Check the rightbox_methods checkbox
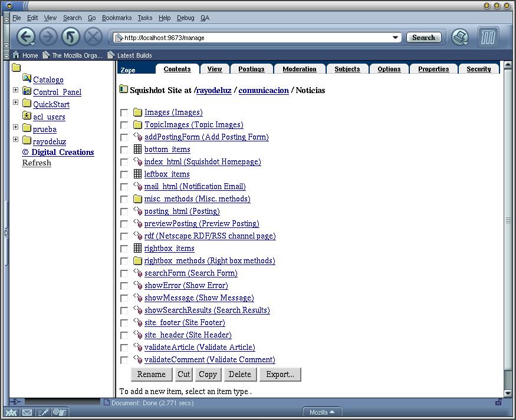Viewport: 516px width, 420px height. pos(124,262)
